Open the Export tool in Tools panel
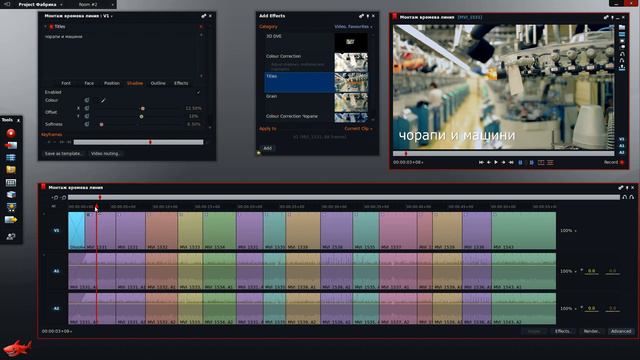The width and height of the screenshot is (640, 360). pos(11,220)
